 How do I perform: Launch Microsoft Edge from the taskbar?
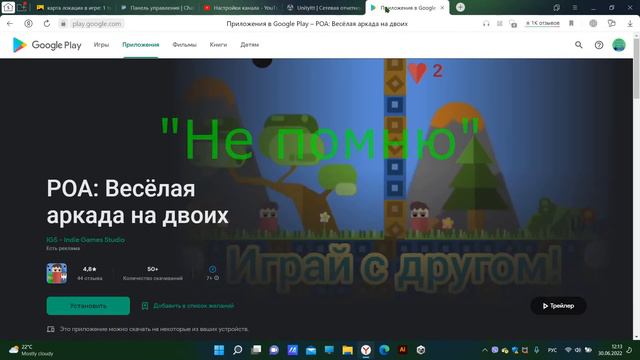point(384,350)
